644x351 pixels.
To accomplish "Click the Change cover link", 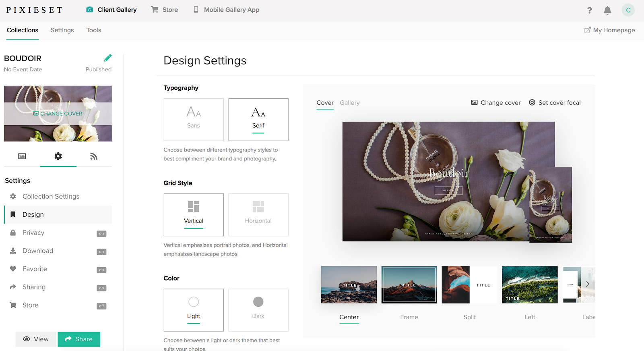I will pyautogui.click(x=496, y=103).
